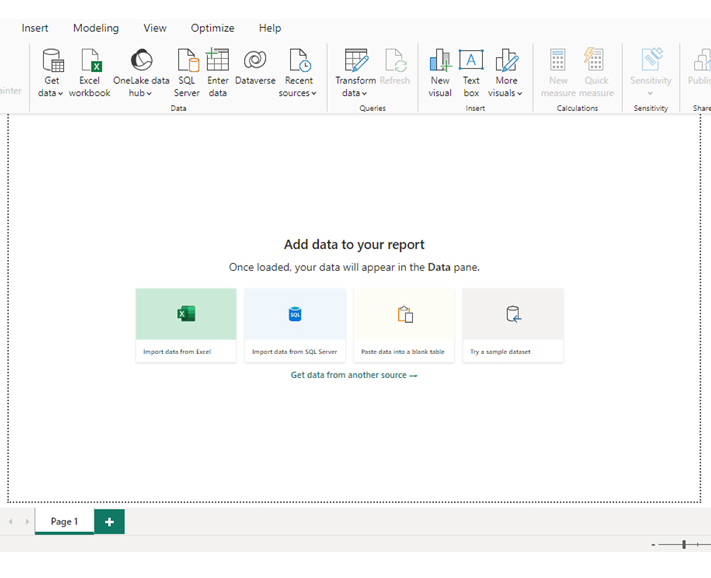Click the Publish icon

702,60
